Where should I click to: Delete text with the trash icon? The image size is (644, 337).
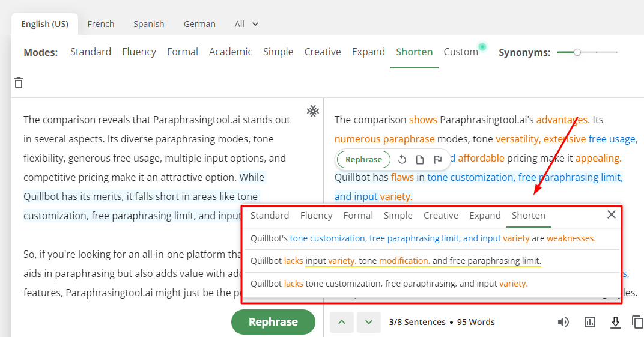point(19,83)
